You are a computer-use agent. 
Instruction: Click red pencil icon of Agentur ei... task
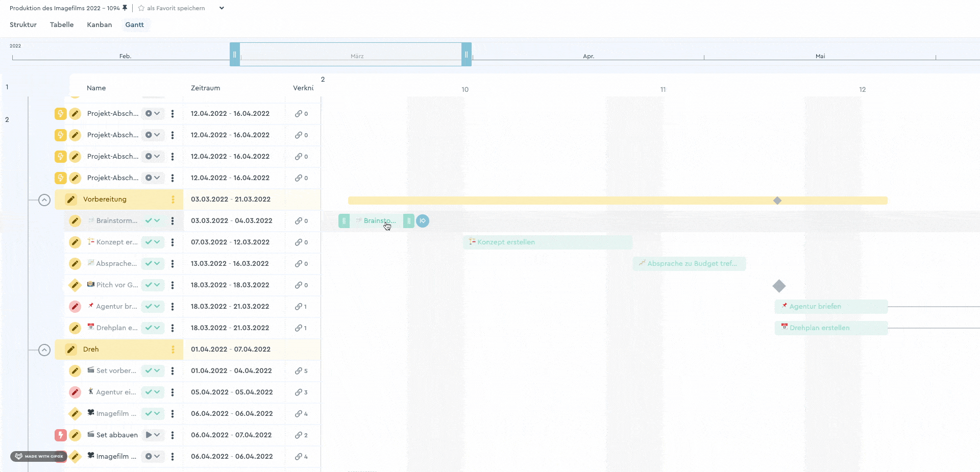[75, 392]
